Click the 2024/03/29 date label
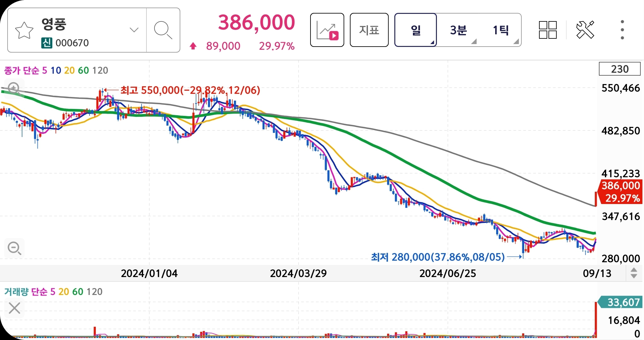Image resolution: width=644 pixels, height=340 pixels. [298, 273]
